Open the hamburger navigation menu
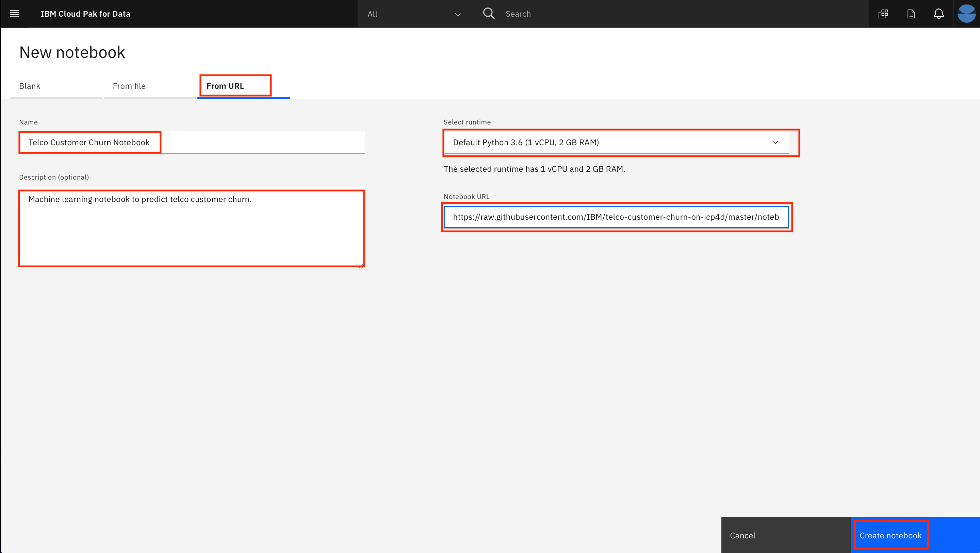Image resolution: width=980 pixels, height=553 pixels. point(14,14)
